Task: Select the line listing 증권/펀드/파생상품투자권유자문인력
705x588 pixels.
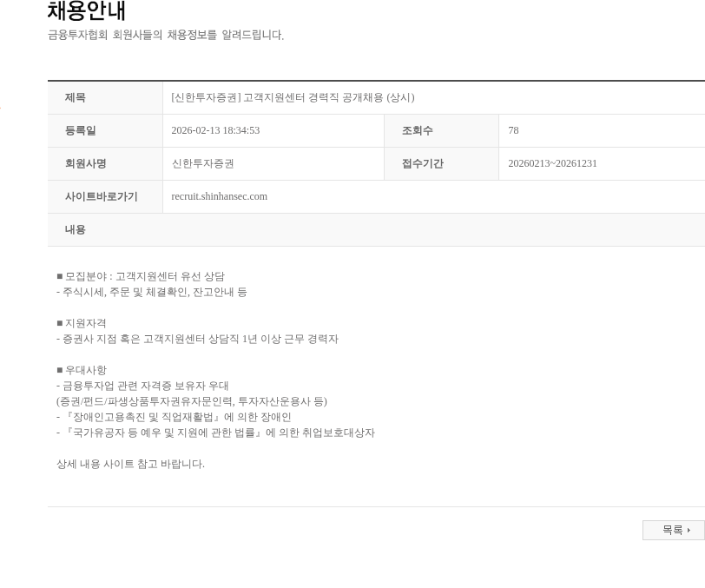Action: 192,401
